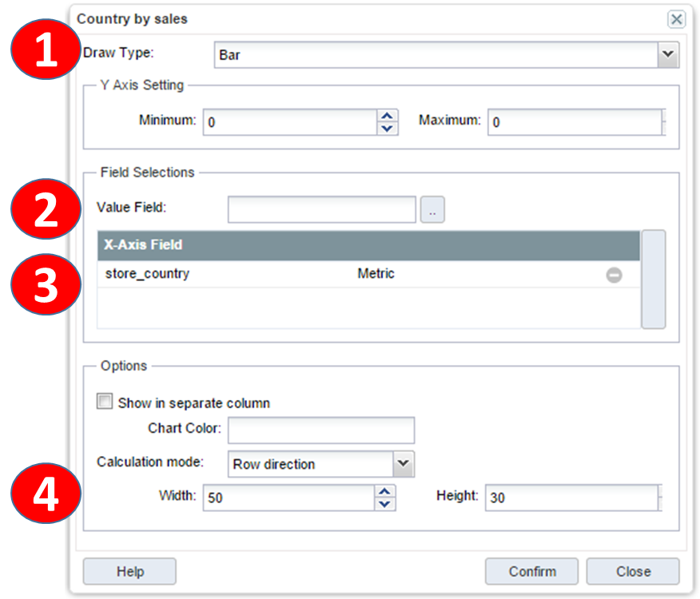The image size is (700, 599).
Task: Select the store_country row
Action: (x=240, y=275)
